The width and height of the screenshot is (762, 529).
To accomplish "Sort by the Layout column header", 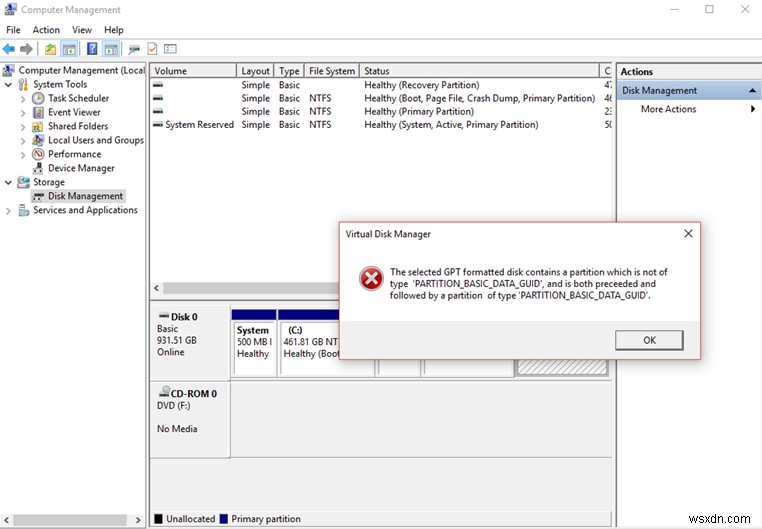I will pos(255,71).
